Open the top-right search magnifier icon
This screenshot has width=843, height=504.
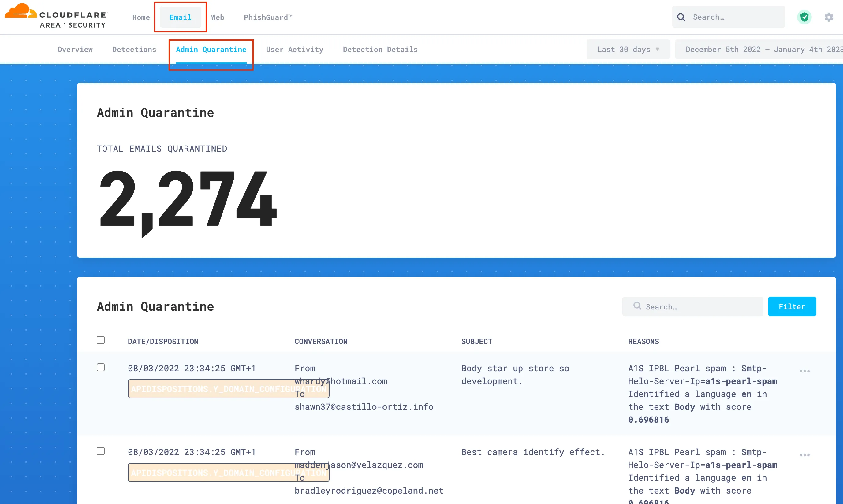coord(681,17)
